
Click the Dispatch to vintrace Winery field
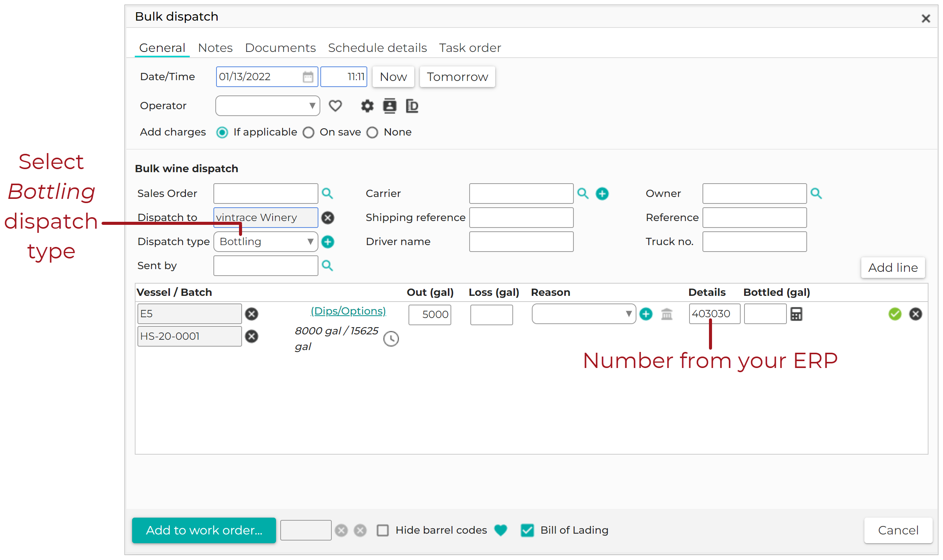click(x=266, y=218)
